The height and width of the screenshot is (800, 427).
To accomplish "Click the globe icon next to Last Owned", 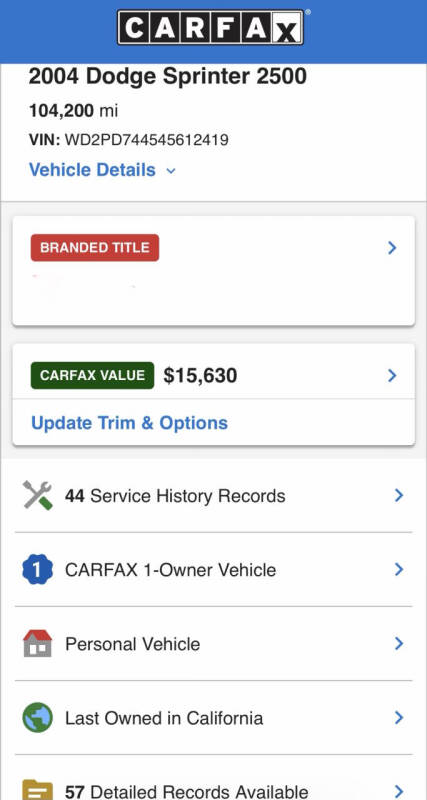I will point(37,718).
